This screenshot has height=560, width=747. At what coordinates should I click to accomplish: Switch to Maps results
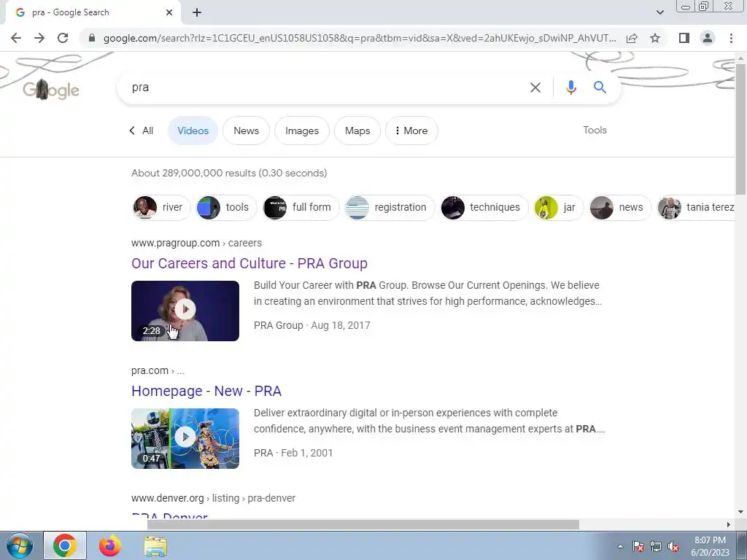point(357,131)
